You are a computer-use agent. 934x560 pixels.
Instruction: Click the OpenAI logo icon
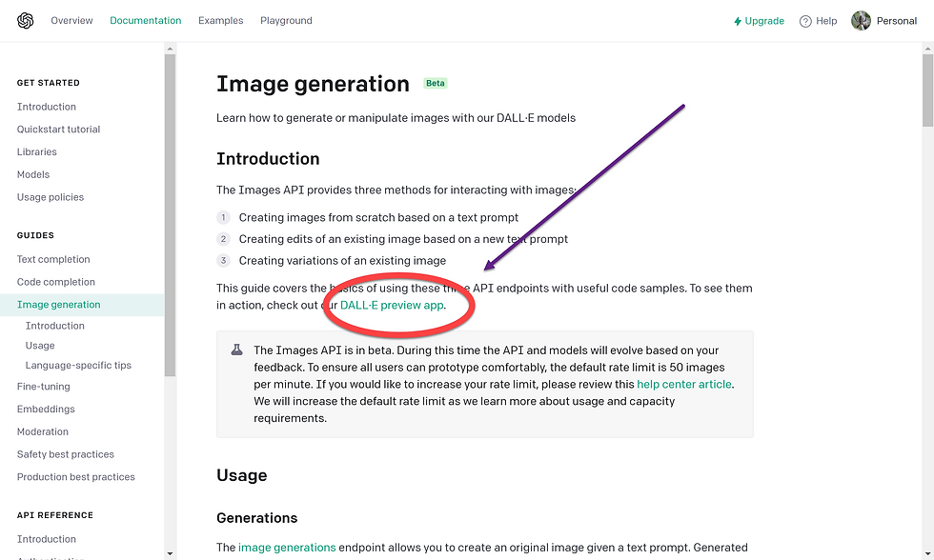(x=25, y=21)
